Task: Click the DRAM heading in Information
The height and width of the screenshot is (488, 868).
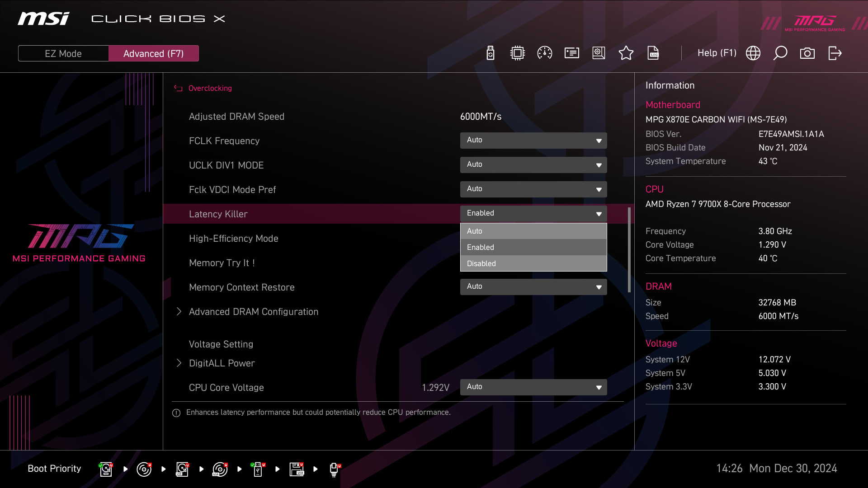Action: point(658,286)
